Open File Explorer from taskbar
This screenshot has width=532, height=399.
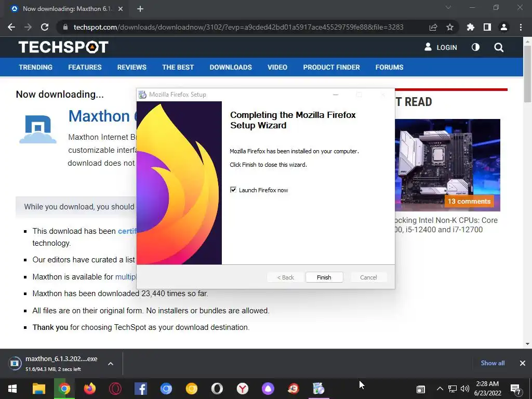tap(38, 389)
